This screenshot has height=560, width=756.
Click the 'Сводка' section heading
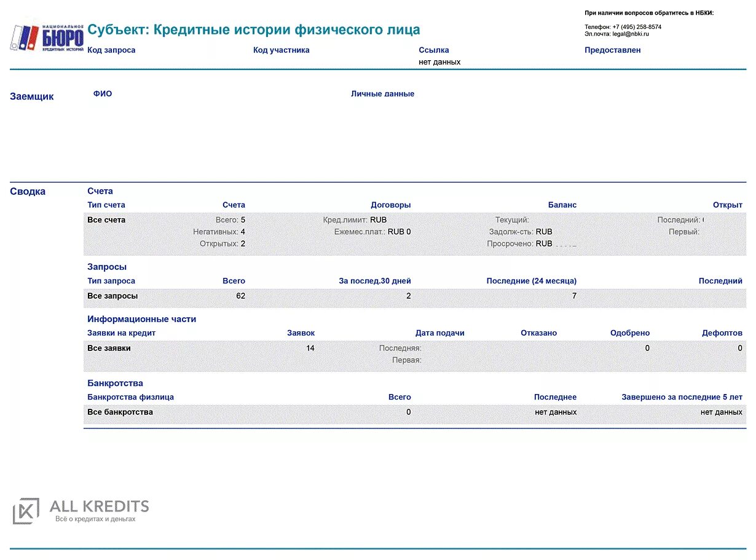(28, 192)
